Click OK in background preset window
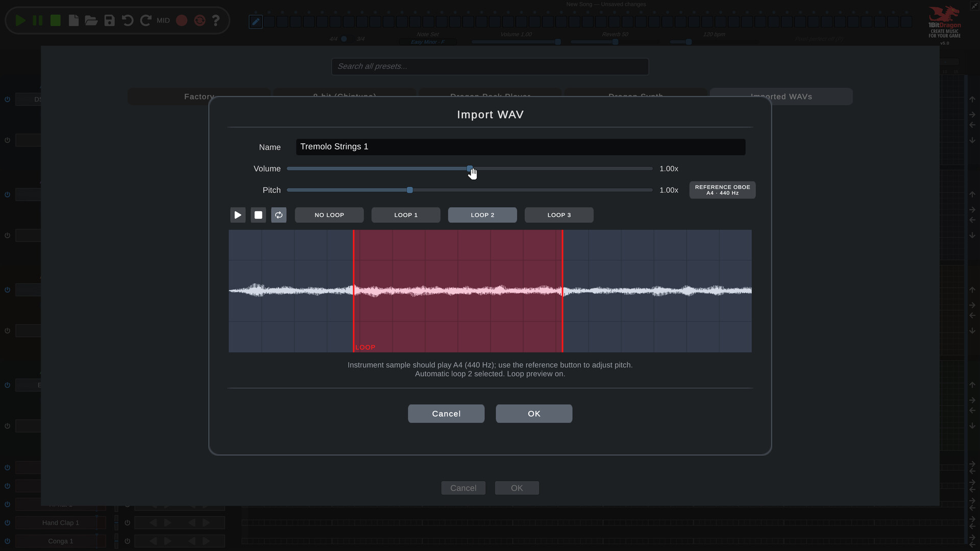Screen dimensions: 980x551 pyautogui.click(x=517, y=488)
